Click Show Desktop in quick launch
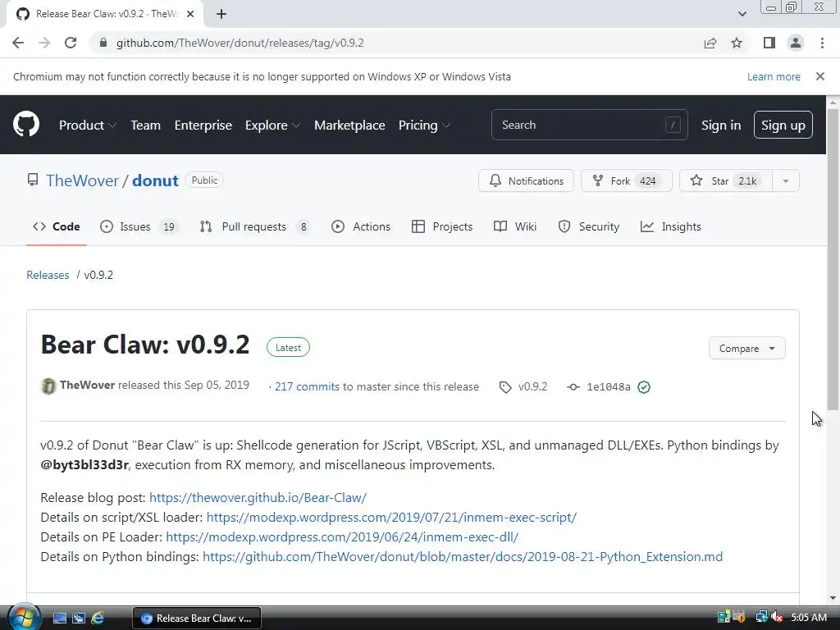 pos(59,619)
